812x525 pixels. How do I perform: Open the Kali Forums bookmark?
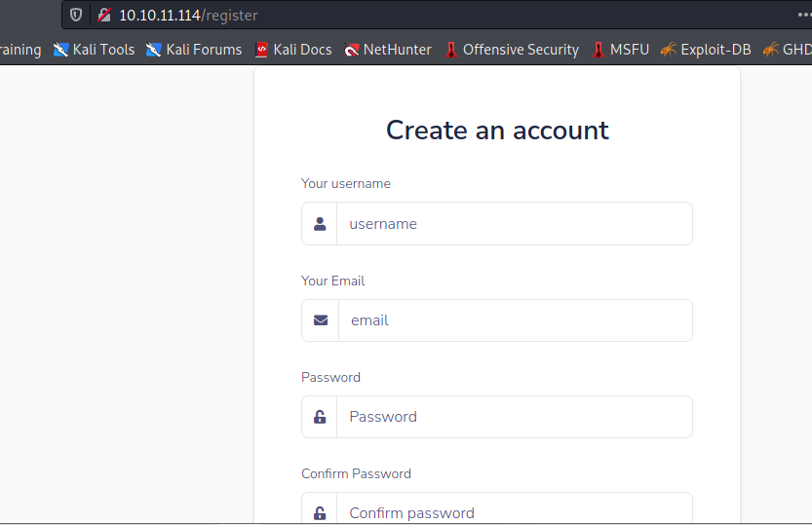[x=194, y=50]
